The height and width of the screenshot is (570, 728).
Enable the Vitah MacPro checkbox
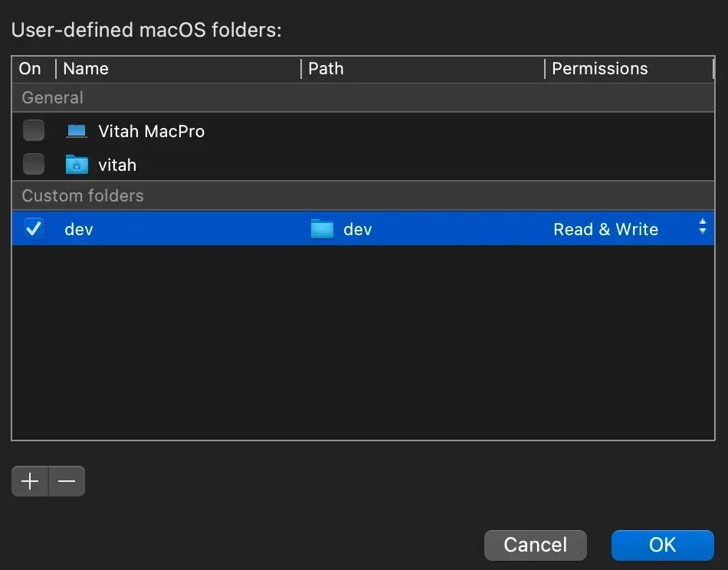pos(34,131)
